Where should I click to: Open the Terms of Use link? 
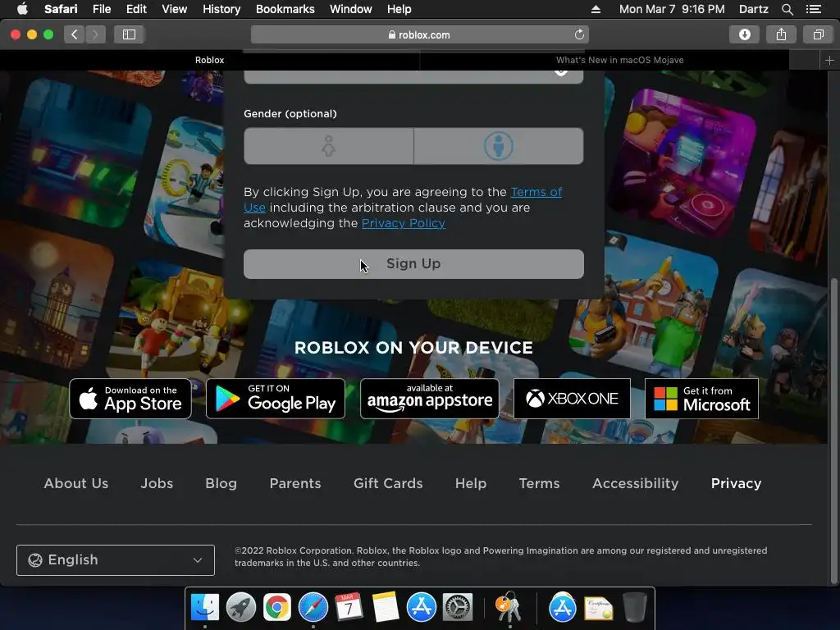click(536, 192)
